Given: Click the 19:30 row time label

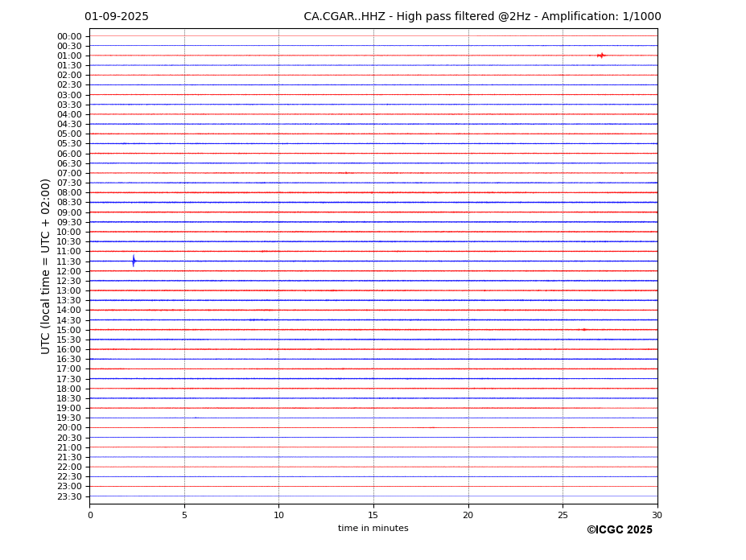Looking at the screenshot, I should (69, 418).
